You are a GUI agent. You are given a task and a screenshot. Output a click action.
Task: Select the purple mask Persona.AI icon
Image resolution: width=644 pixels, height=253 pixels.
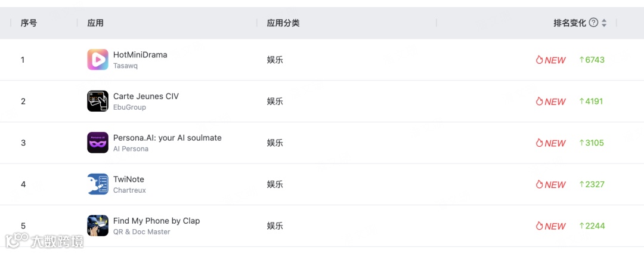point(98,143)
